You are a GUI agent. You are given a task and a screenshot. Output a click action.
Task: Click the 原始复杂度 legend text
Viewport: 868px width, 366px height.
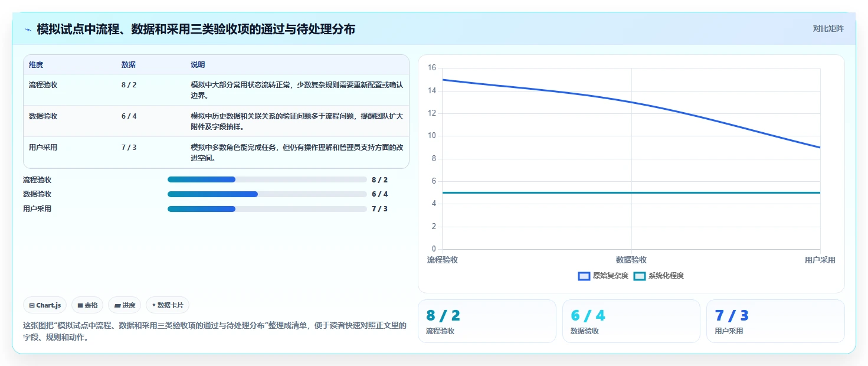(x=610, y=276)
